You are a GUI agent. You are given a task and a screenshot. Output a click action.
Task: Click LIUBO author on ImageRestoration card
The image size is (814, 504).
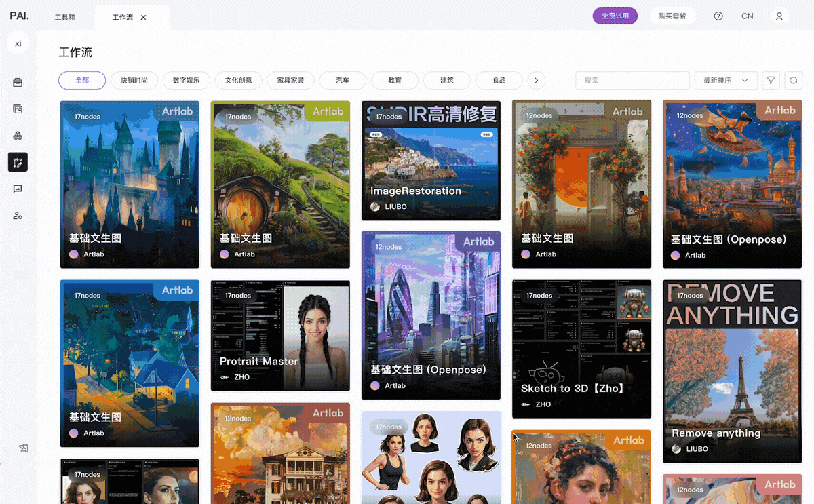(x=387, y=206)
